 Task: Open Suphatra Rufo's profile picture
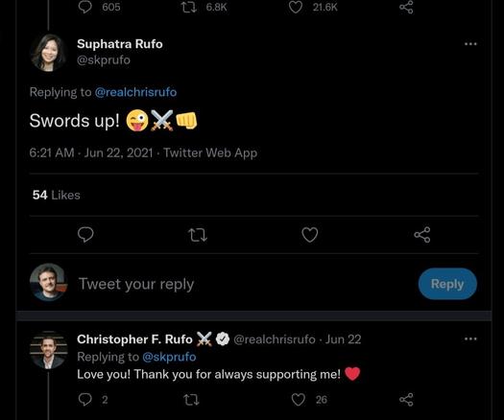pyautogui.click(x=49, y=53)
